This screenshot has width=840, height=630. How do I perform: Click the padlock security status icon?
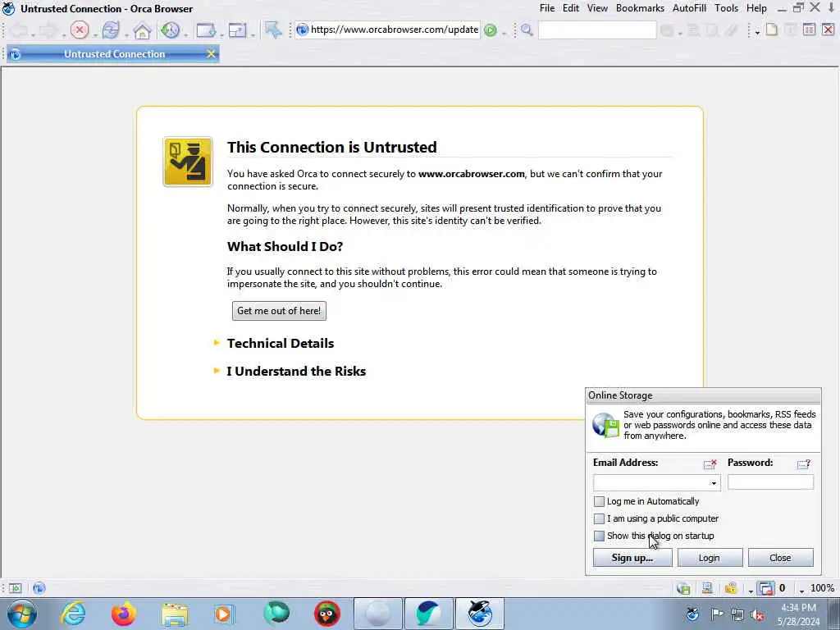coord(731,589)
